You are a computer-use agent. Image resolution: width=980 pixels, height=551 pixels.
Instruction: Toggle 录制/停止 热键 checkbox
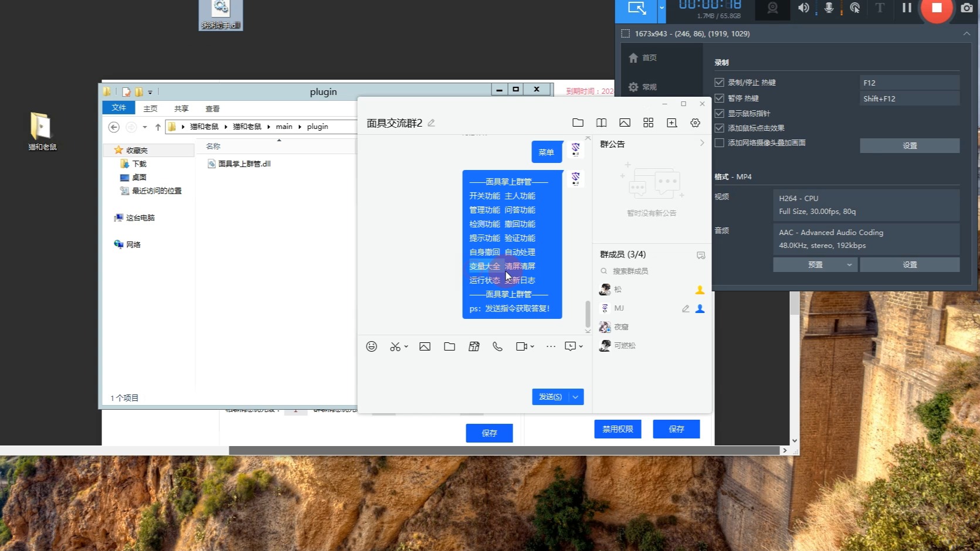point(719,83)
